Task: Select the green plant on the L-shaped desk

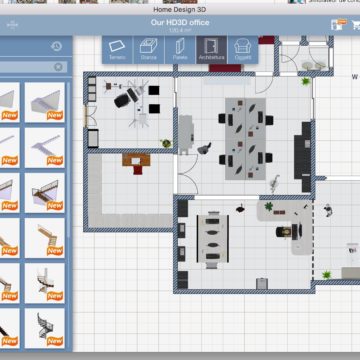Action: pyautogui.click(x=269, y=207)
